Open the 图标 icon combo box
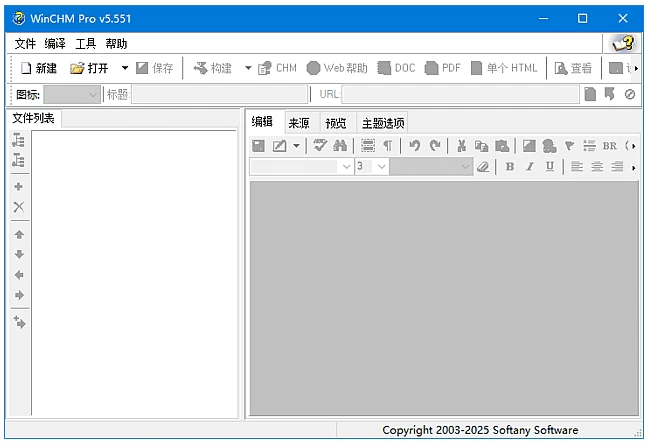The width and height of the screenshot is (648, 443). 72,95
